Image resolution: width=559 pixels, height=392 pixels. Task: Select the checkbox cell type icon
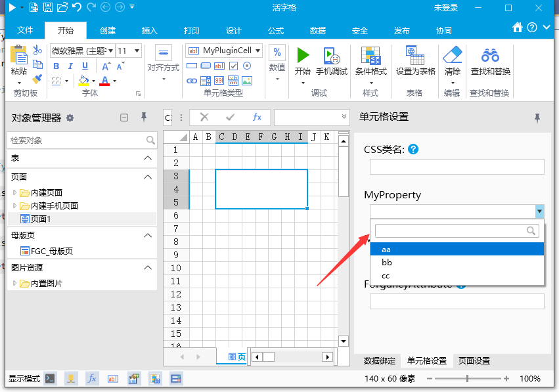233,66
